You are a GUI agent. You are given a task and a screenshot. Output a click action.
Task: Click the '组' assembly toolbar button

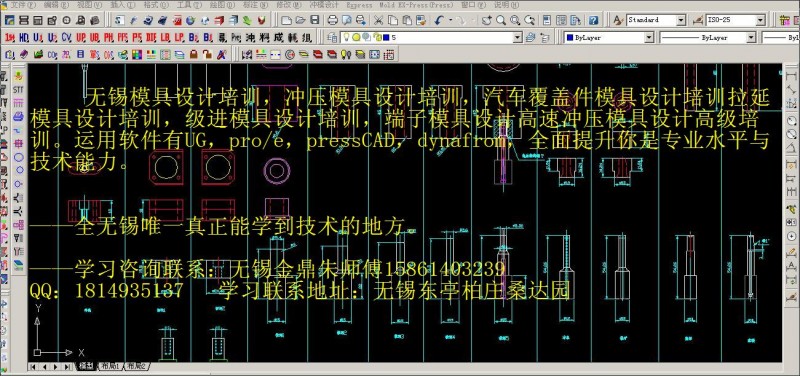(307, 38)
